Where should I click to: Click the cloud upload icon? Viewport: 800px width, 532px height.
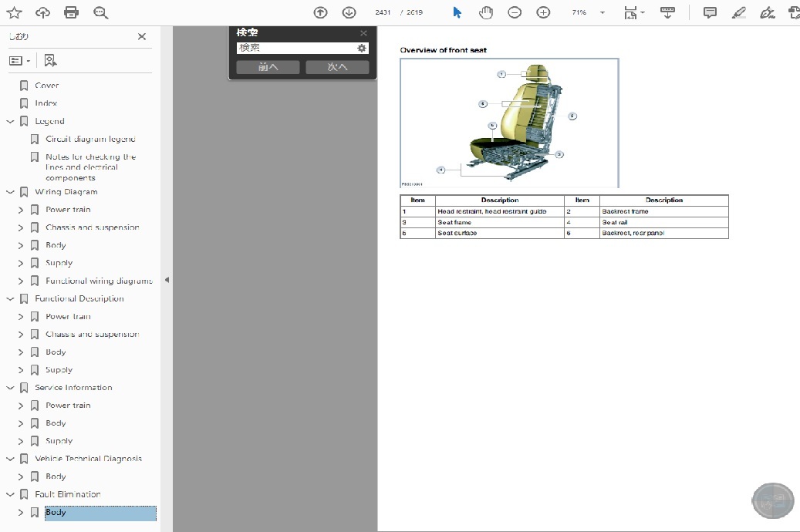coord(43,12)
